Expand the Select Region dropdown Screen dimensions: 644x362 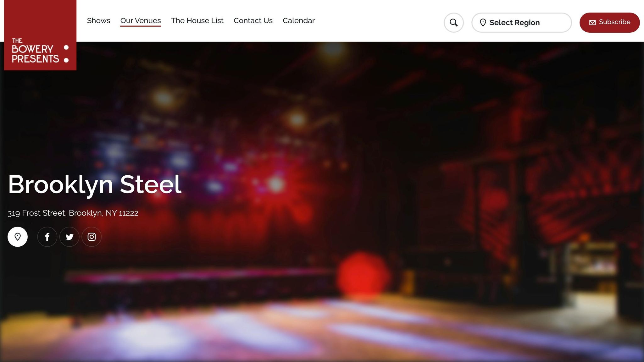click(521, 23)
